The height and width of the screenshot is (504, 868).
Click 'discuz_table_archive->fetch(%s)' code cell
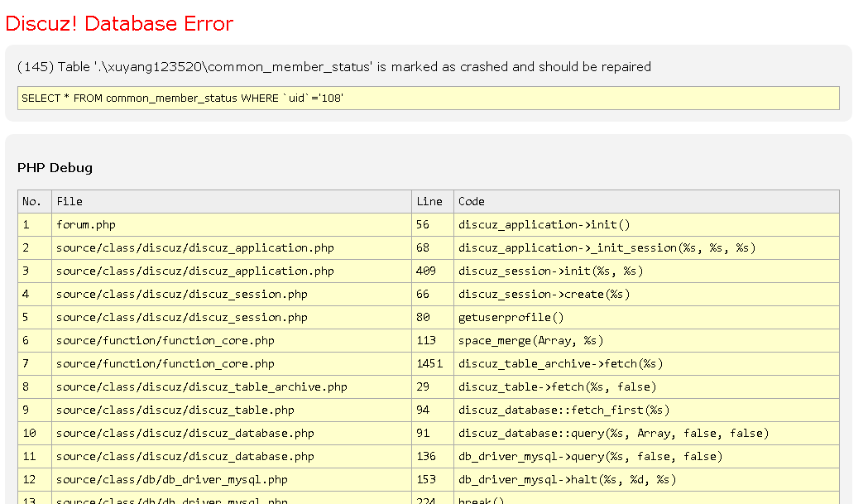tap(646, 364)
